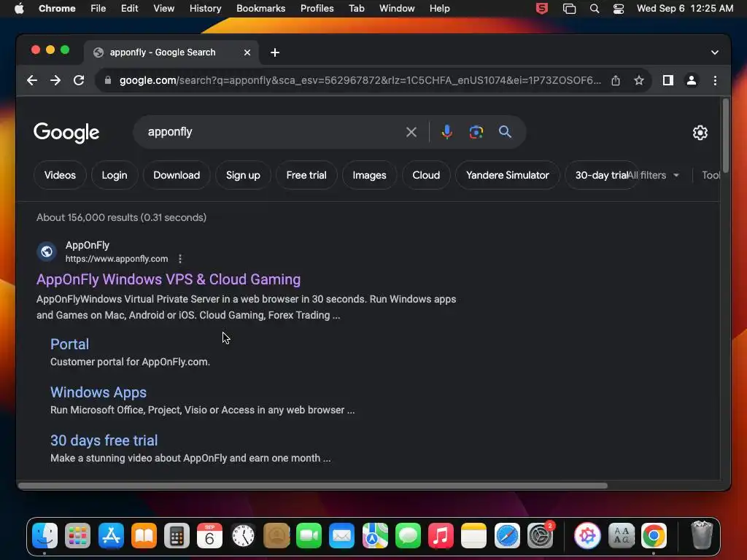Apply the Cloud search chip
Image resolution: width=747 pixels, height=560 pixels.
(x=426, y=175)
